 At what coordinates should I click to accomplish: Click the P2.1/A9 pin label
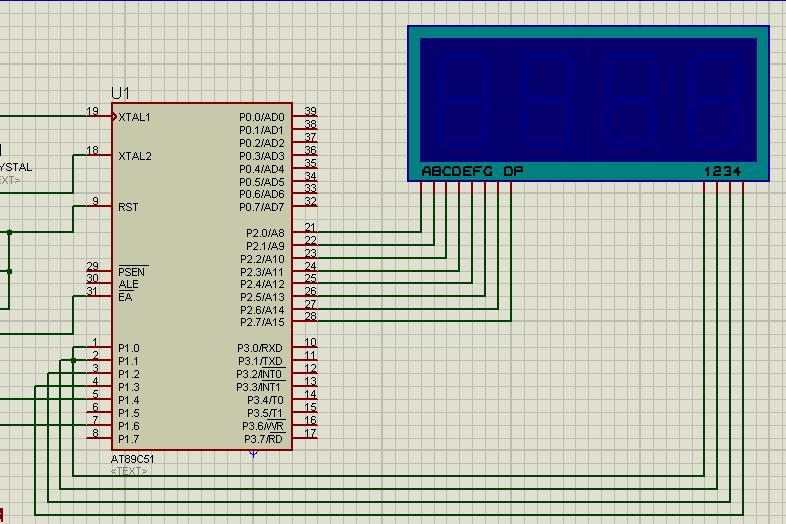(x=265, y=246)
